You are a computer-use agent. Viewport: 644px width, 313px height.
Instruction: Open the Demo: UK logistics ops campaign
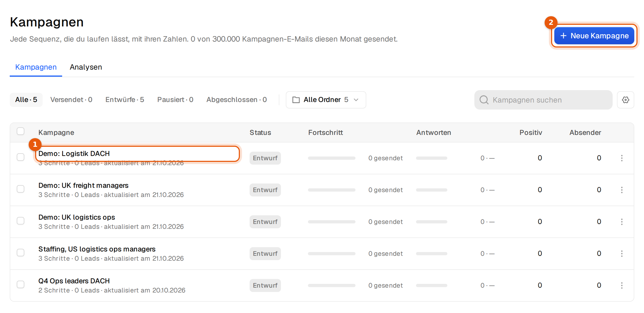[x=77, y=217]
